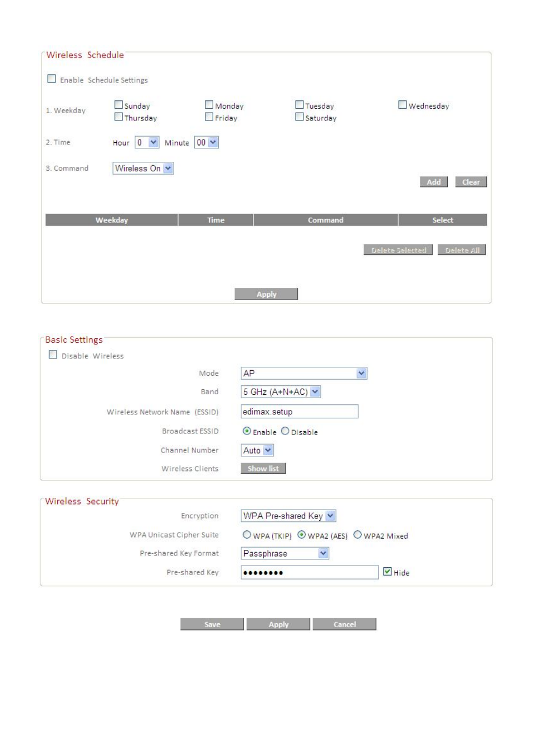Select the Friday checkbox
The height and width of the screenshot is (756, 534).
[209, 117]
